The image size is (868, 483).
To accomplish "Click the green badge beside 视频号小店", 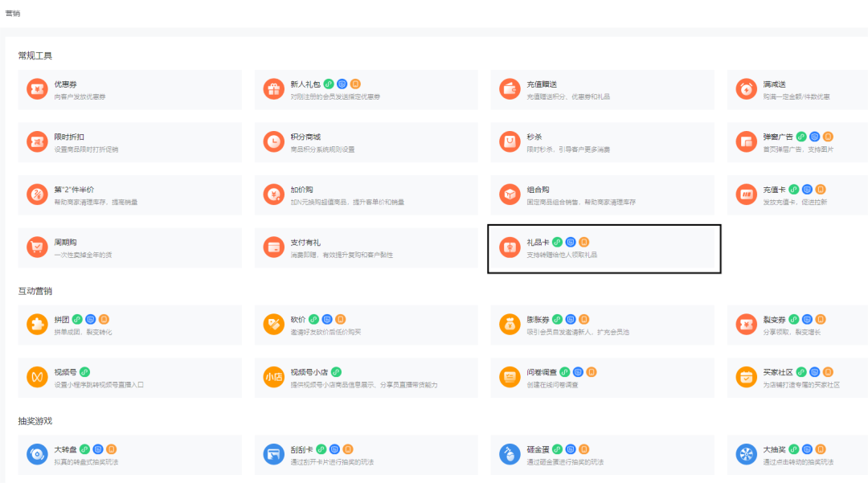I will [x=336, y=372].
